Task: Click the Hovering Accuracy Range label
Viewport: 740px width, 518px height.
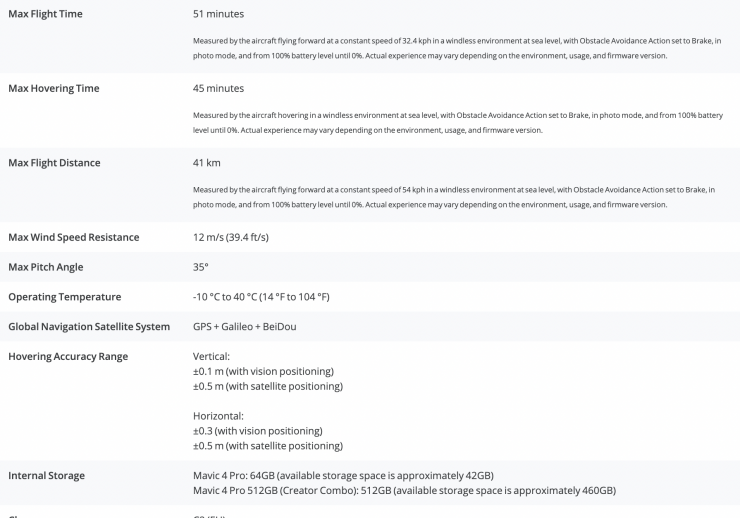Action: (68, 356)
